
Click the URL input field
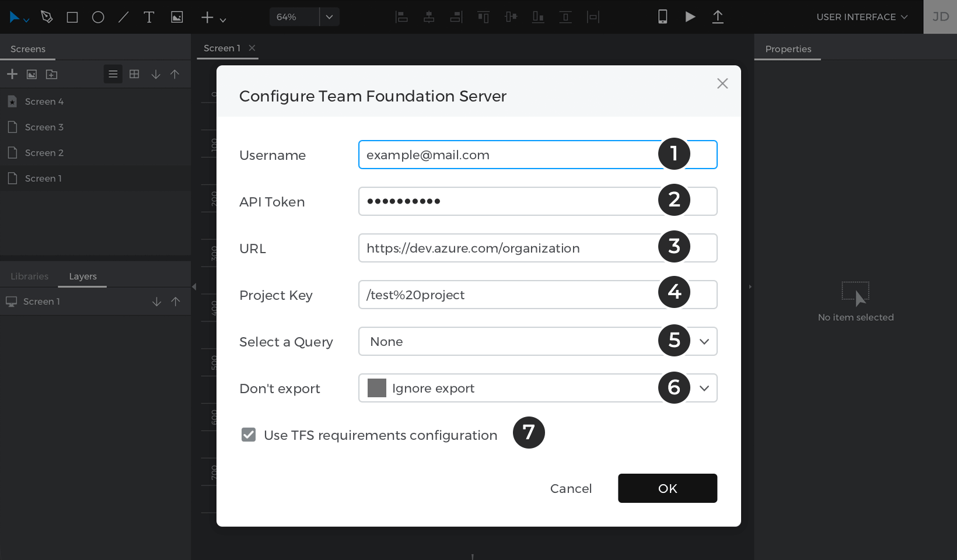(537, 248)
